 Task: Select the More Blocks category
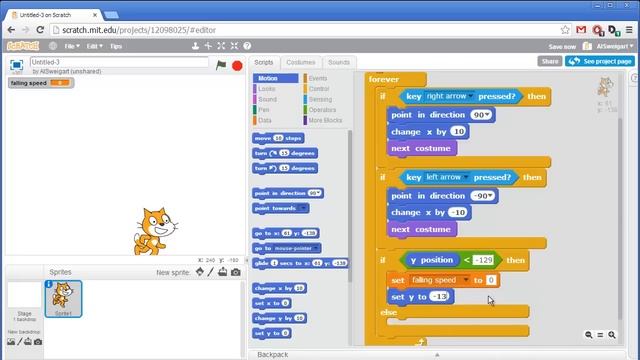tap(325, 120)
